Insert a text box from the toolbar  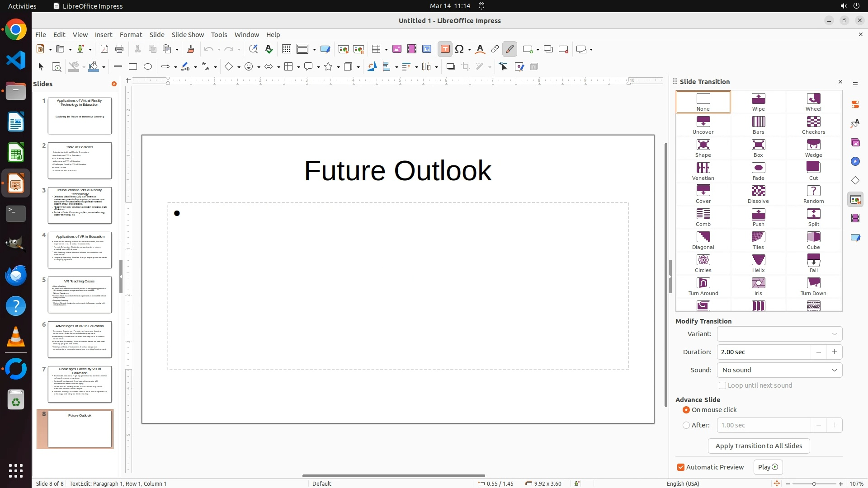pos(445,49)
